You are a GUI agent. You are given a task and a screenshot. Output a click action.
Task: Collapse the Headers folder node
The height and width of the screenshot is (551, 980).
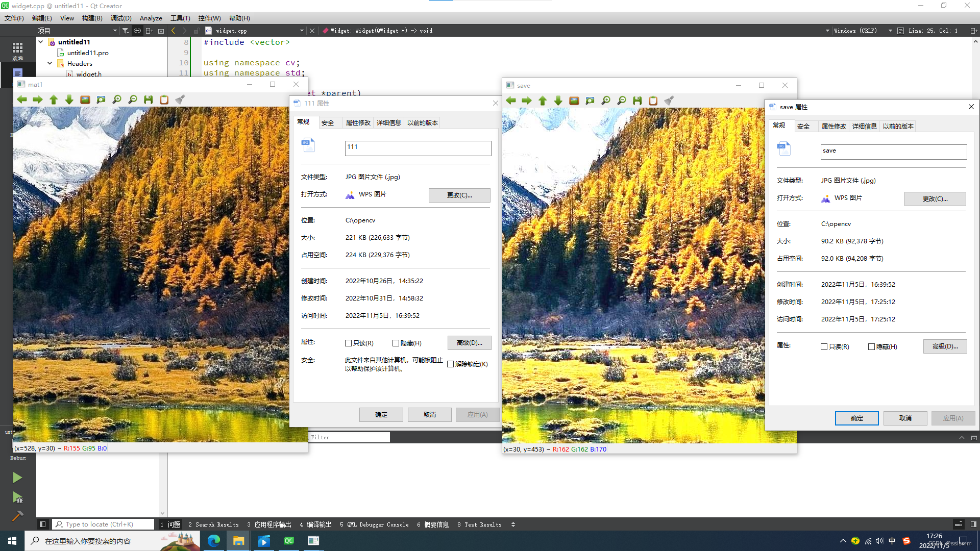click(50, 63)
